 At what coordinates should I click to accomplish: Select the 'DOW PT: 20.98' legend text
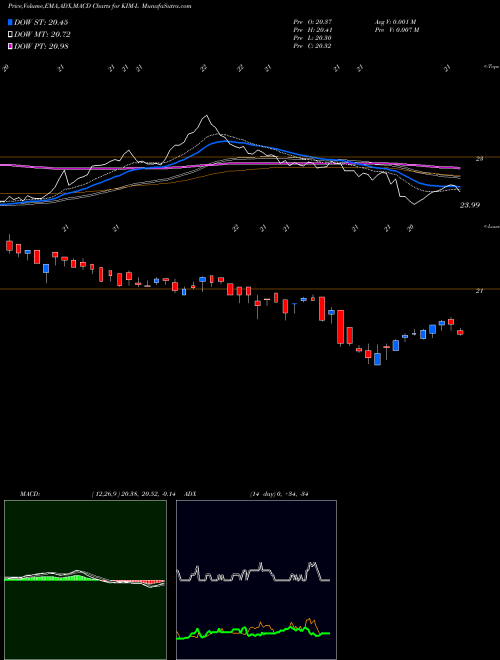41,46
